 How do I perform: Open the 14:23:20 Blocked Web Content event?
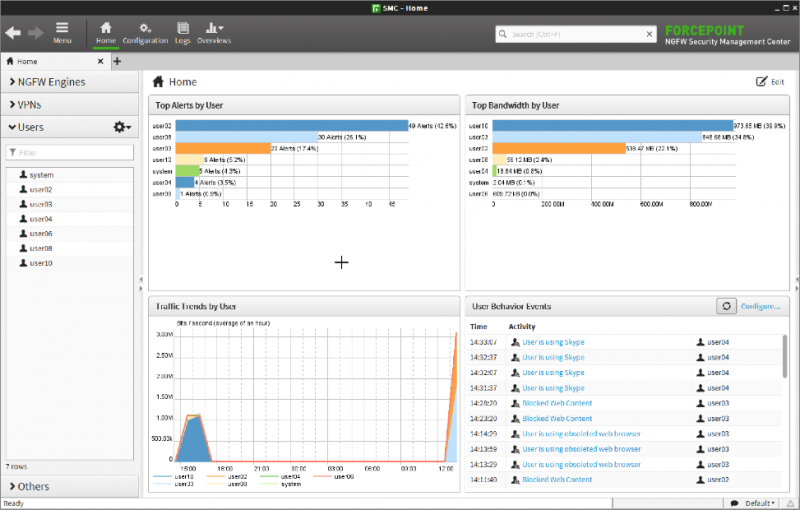(x=557, y=419)
